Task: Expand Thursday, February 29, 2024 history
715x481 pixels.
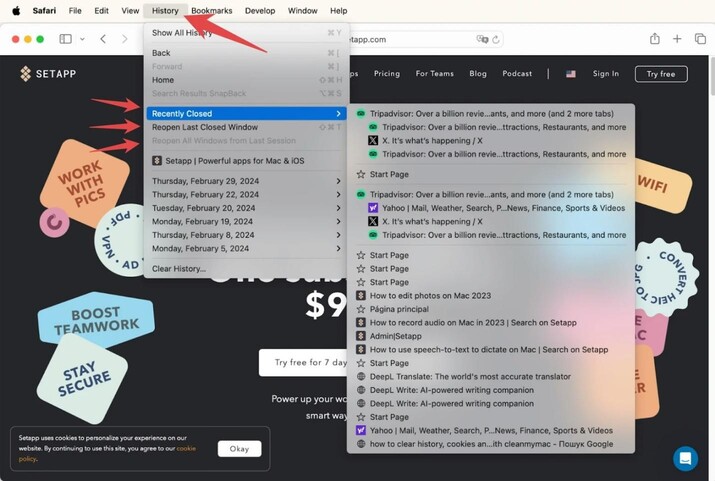Action: click(246, 181)
